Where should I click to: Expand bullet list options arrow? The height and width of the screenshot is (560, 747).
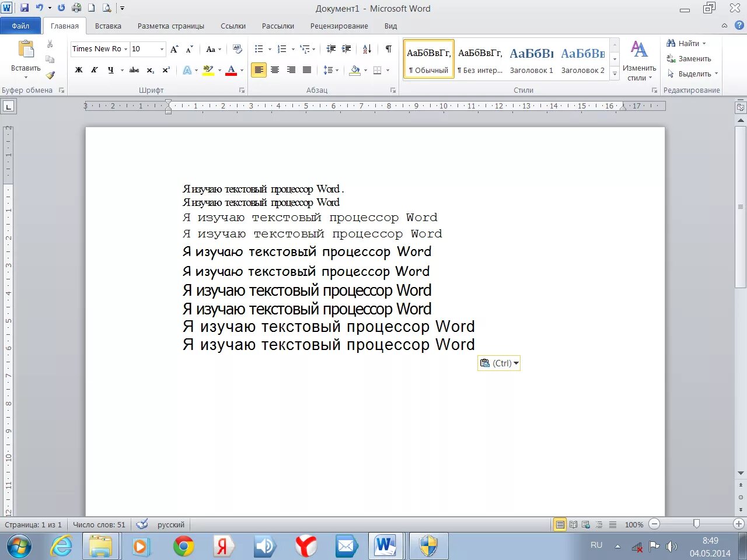pyautogui.click(x=270, y=49)
